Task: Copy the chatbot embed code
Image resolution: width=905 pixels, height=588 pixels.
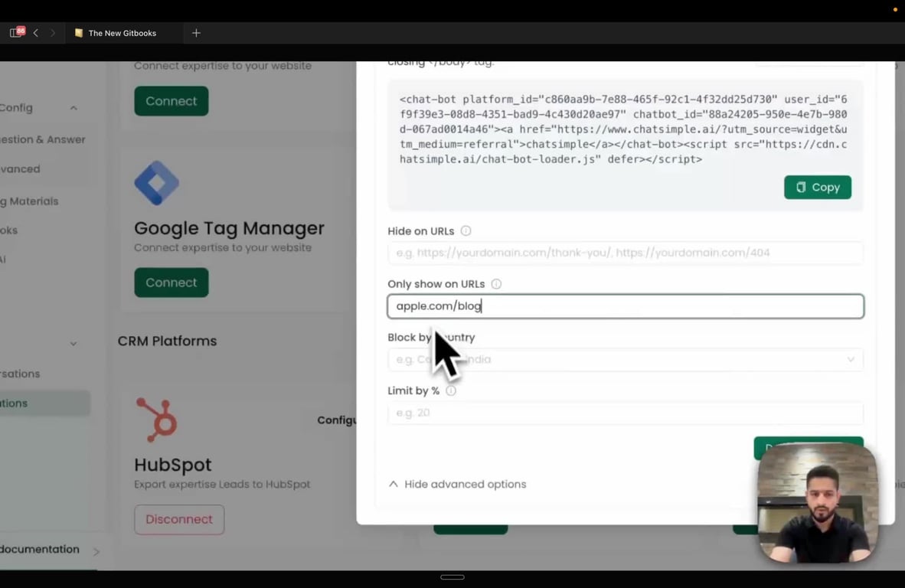Action: click(x=817, y=187)
